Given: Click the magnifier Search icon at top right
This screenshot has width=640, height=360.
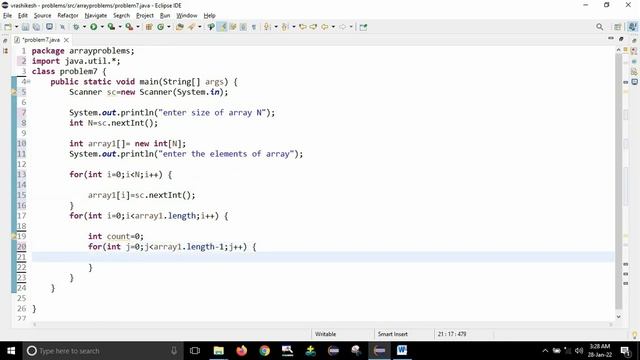Looking at the screenshot, I should [x=600, y=27].
